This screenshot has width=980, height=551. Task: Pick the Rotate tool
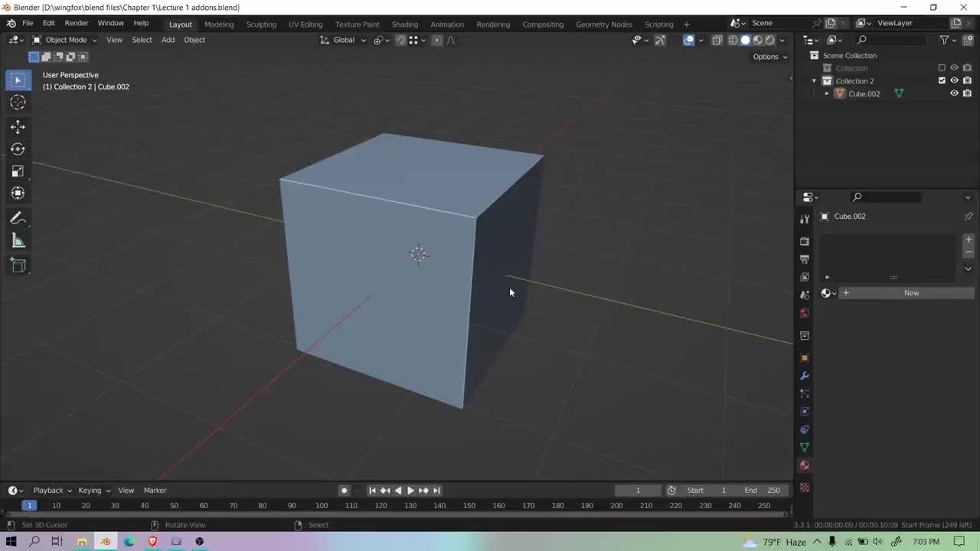(x=18, y=149)
